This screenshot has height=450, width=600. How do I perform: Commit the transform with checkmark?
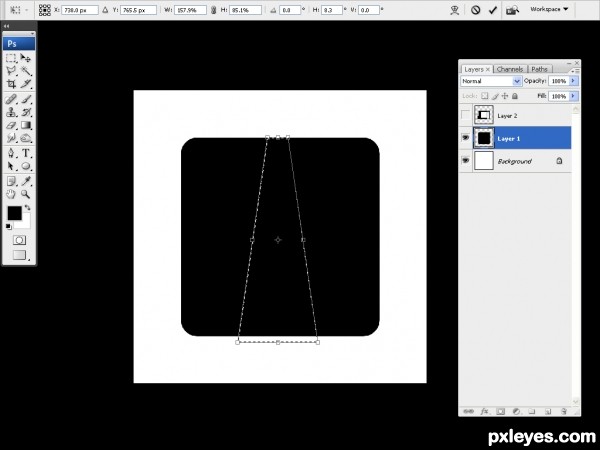(x=492, y=10)
